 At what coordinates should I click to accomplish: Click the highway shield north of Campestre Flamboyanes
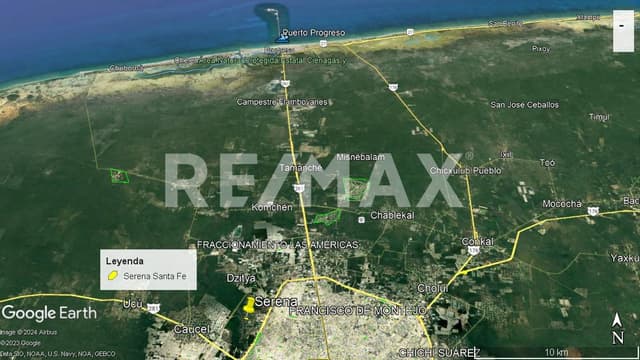pyautogui.click(x=285, y=84)
